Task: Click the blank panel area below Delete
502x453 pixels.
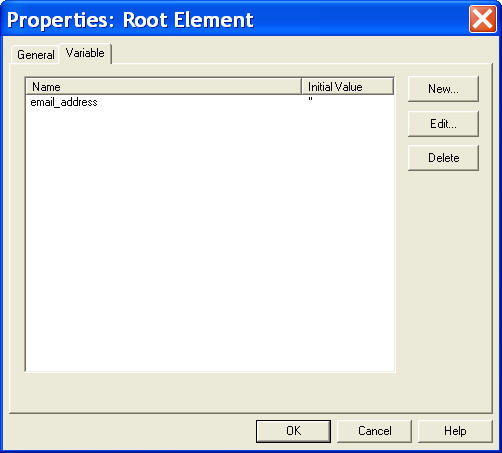Action: (443, 283)
